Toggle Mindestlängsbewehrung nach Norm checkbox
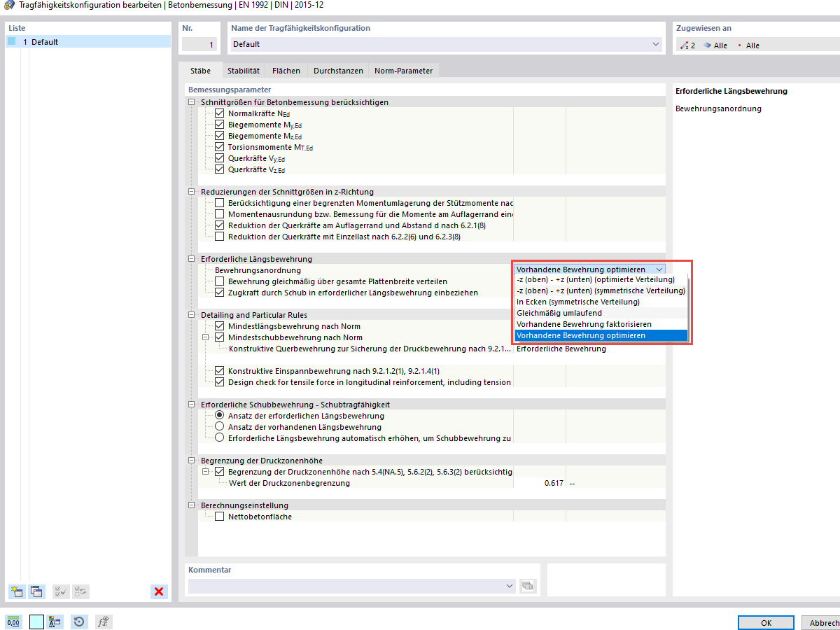The width and height of the screenshot is (840, 630). (220, 326)
